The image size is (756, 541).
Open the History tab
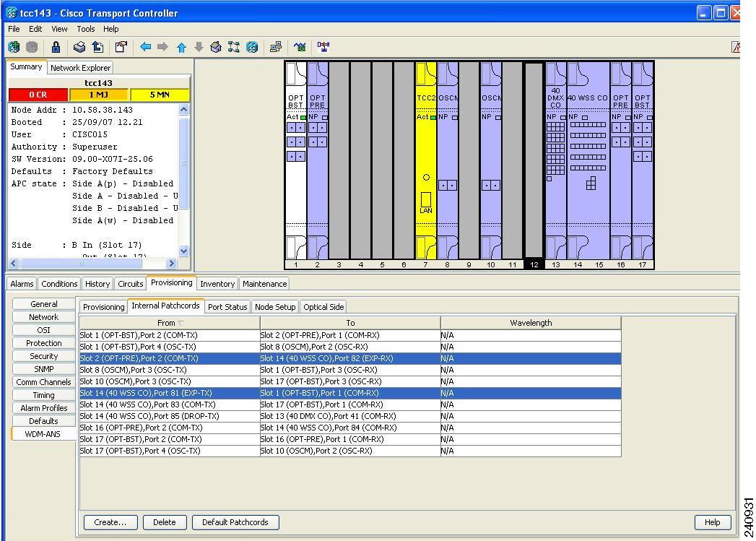pos(97,284)
